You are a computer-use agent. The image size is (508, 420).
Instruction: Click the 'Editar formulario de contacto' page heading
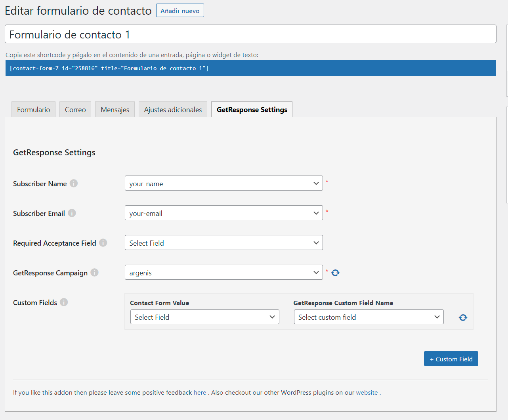pos(78,11)
